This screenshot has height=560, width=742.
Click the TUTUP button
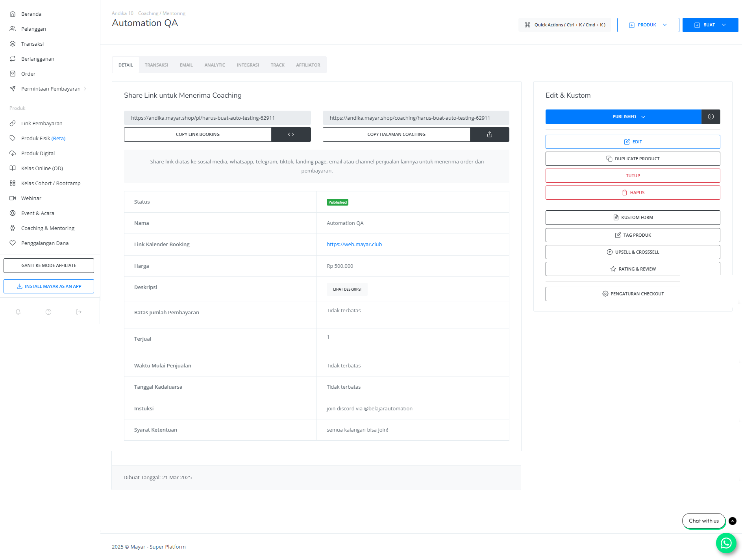[x=633, y=176]
